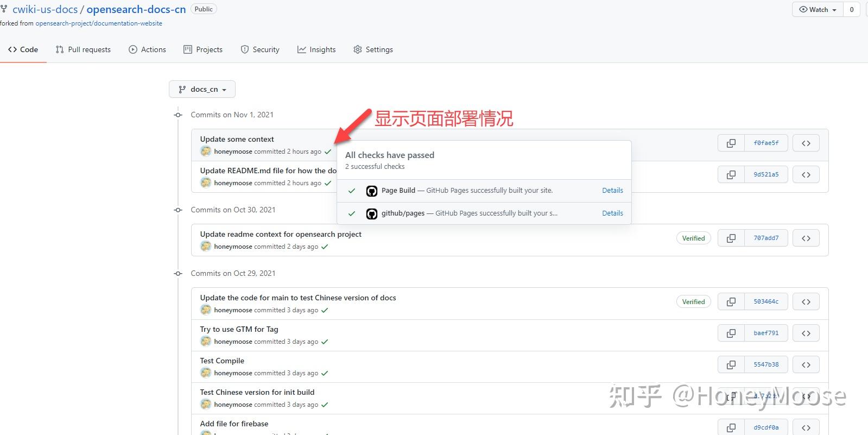Open 'Try to use GTM for Tag' commit
Image resolution: width=868 pixels, height=435 pixels.
[239, 330]
